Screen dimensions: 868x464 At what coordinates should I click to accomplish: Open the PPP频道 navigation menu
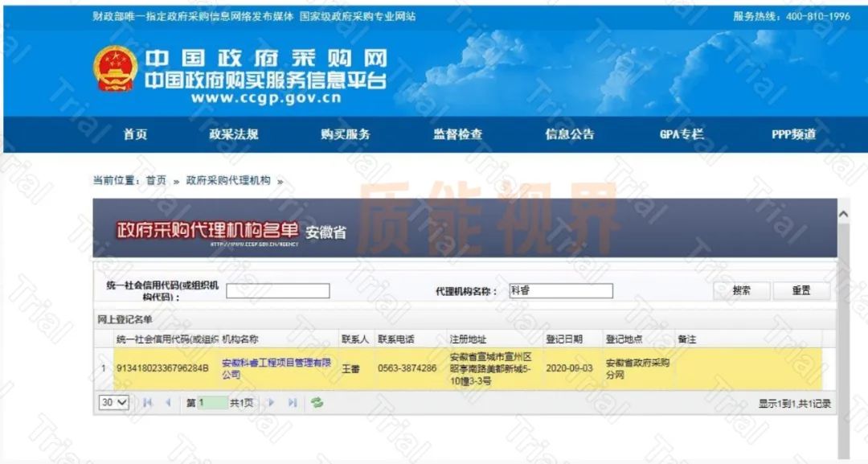pyautogui.click(x=794, y=134)
